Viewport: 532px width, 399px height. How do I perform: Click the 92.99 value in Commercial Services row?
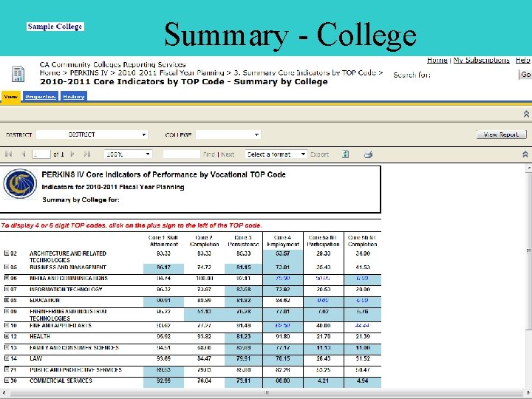pyautogui.click(x=163, y=381)
